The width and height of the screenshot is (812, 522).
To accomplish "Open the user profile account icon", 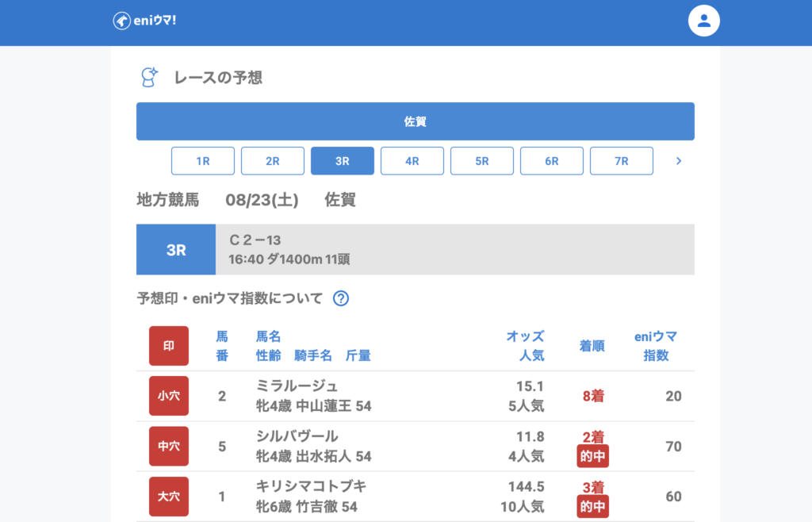I will (x=703, y=21).
